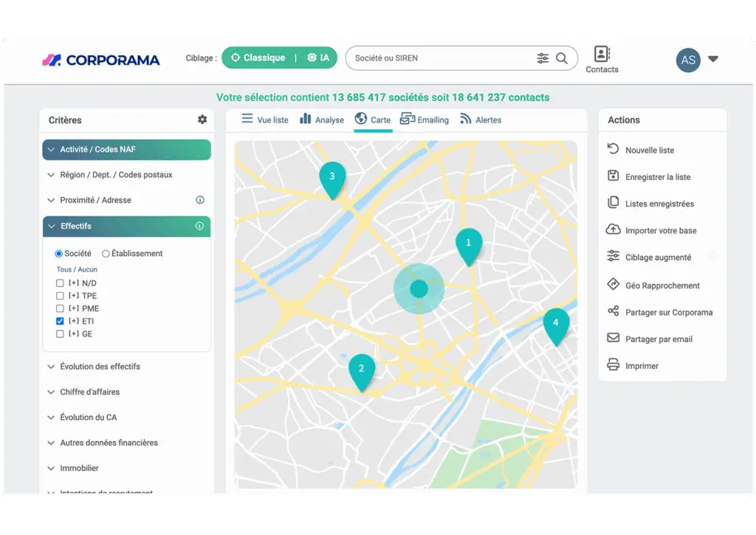Select map marker number 3
Screen dimensions: 756x535
point(332,180)
